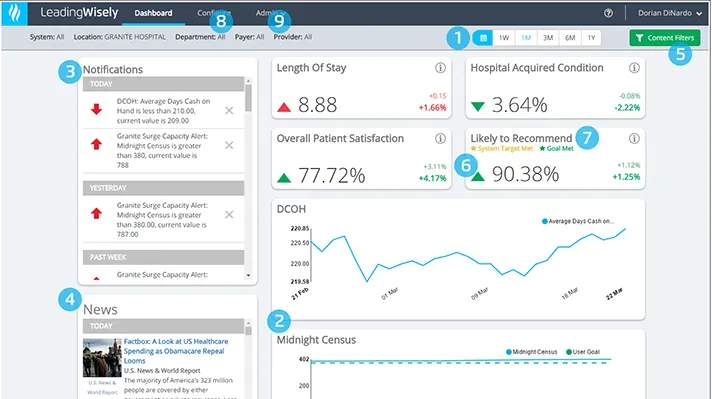
Task: Switch to the Configure tab
Action: (214, 13)
